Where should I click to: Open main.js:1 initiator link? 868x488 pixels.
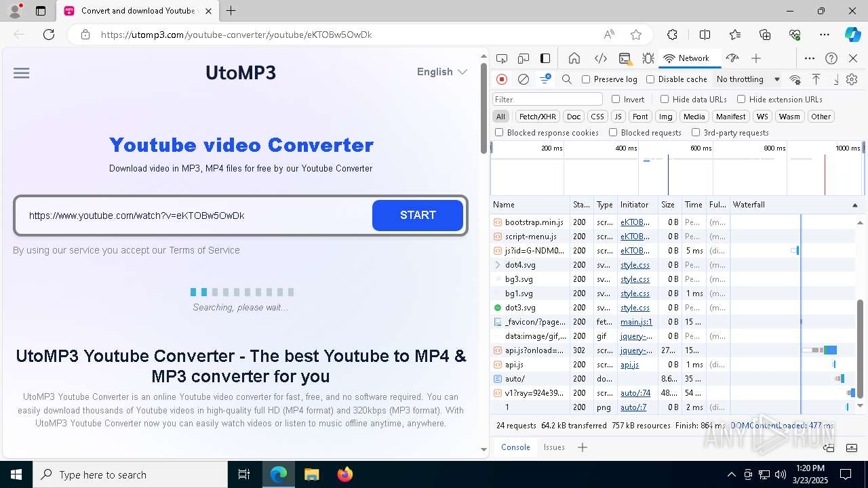pos(636,322)
